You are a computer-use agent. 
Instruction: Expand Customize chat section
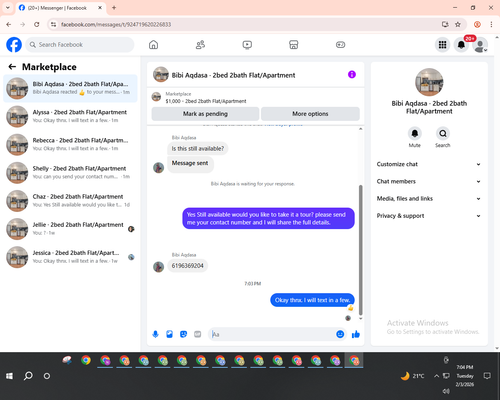[429, 164]
